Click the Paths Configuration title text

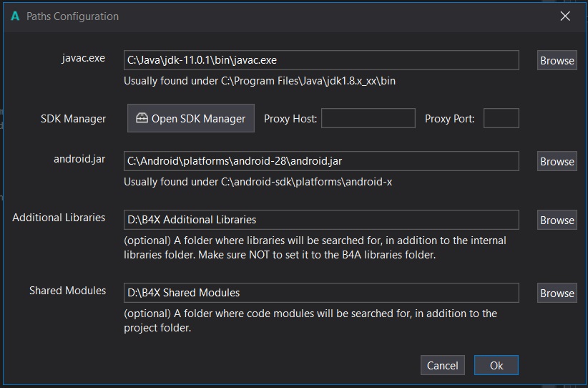click(x=73, y=16)
